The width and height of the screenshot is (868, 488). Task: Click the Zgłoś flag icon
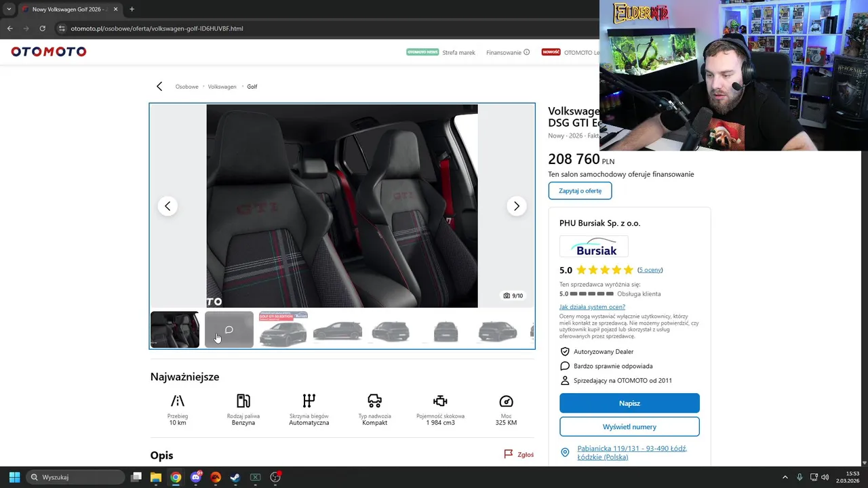(508, 454)
